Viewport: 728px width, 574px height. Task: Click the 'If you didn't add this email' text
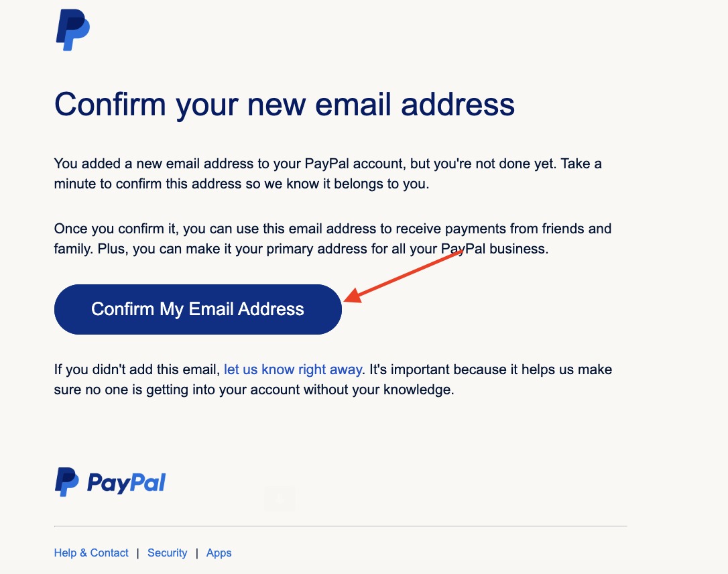pos(137,369)
